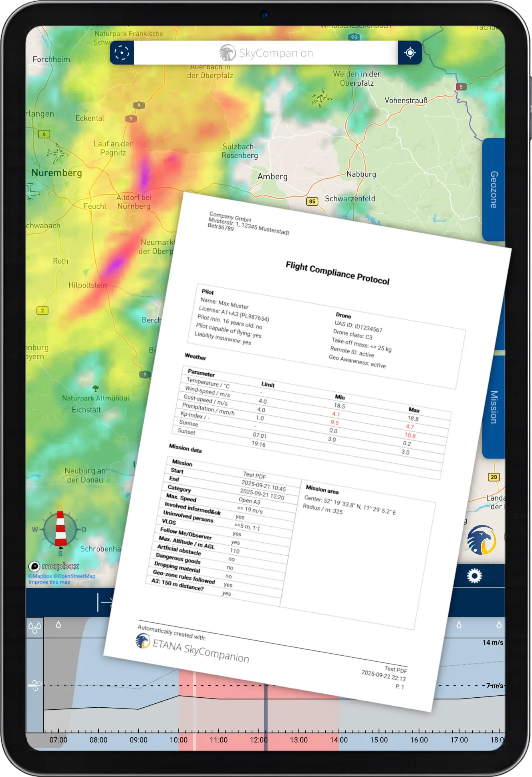Tap the Nuremberg airport plane icon

(57, 153)
